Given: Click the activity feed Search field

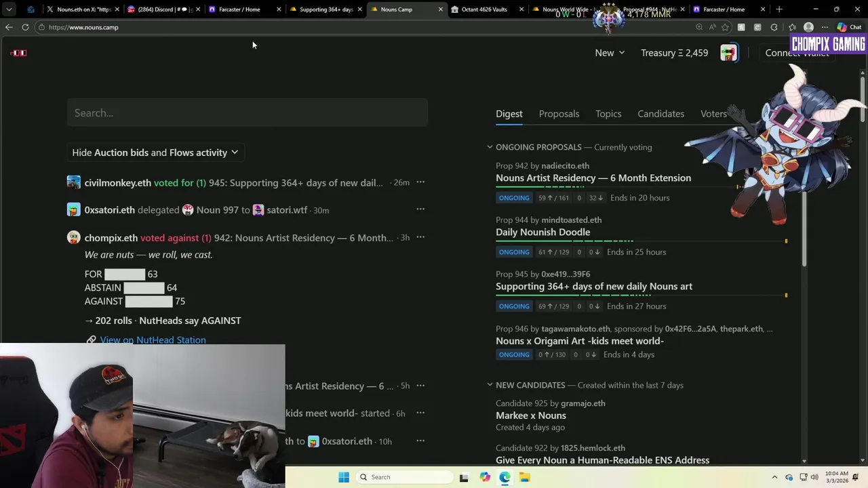Looking at the screenshot, I should [248, 113].
